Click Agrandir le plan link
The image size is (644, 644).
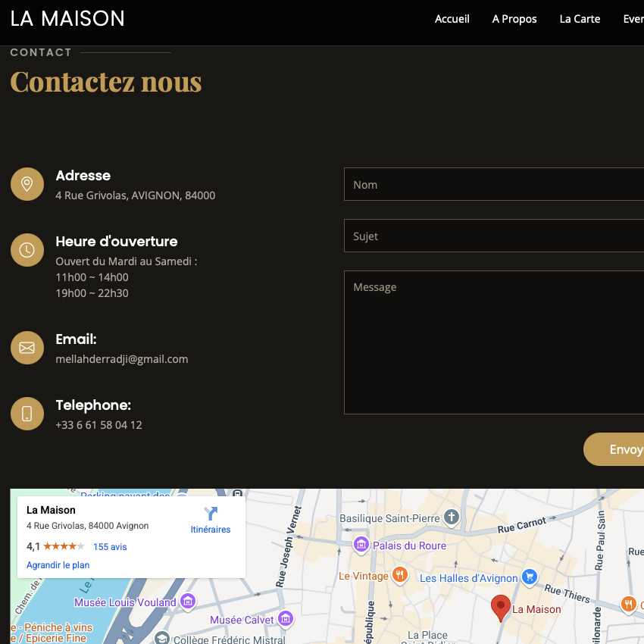(x=58, y=565)
